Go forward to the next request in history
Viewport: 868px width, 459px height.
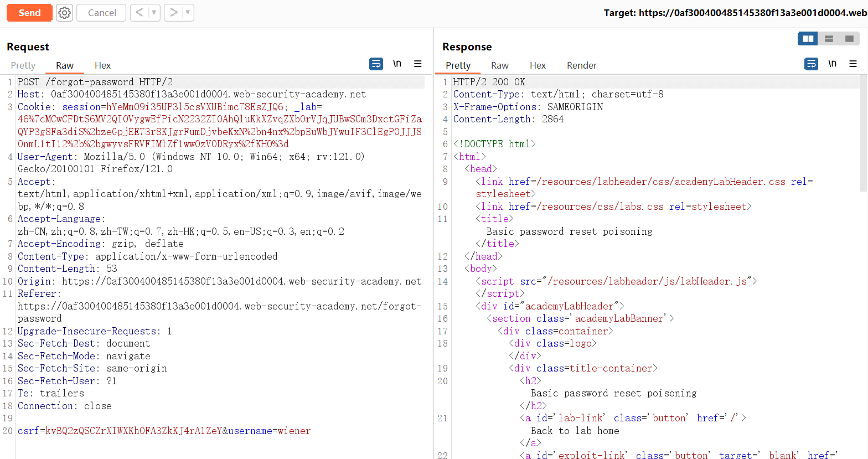(173, 13)
